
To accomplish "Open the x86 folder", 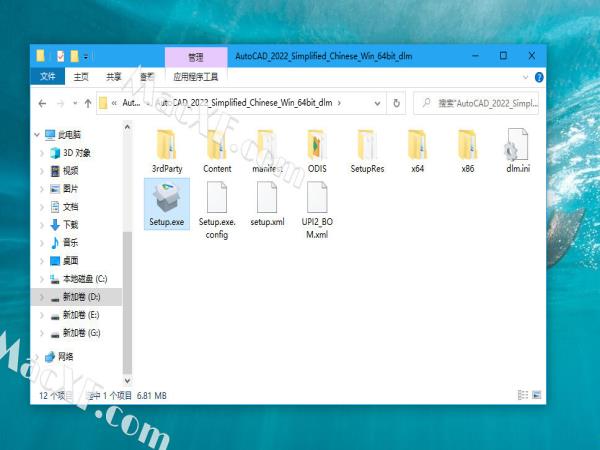I will click(467, 151).
